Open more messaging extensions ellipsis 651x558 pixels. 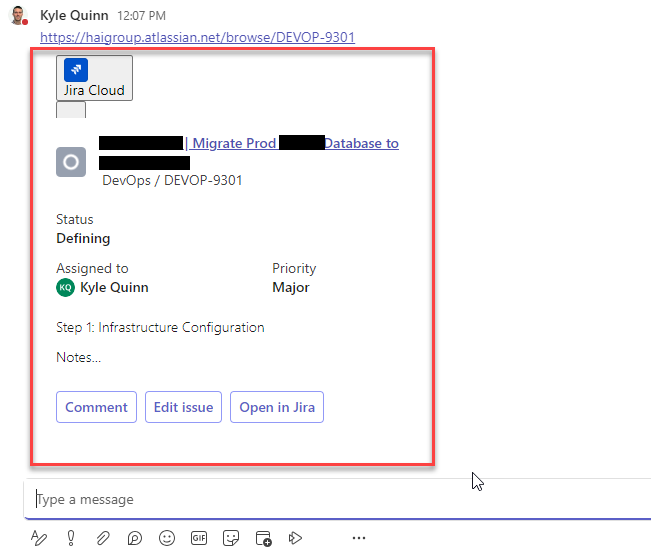tap(359, 538)
